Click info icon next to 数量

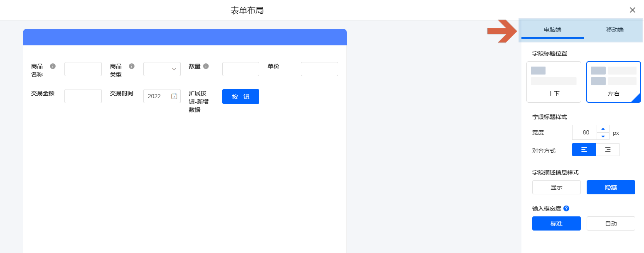(206, 66)
